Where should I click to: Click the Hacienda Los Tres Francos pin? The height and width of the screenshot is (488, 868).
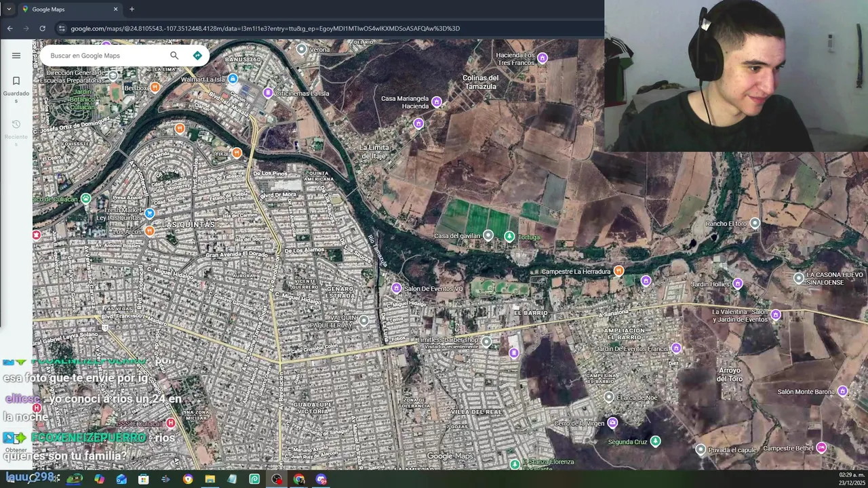[x=542, y=59]
